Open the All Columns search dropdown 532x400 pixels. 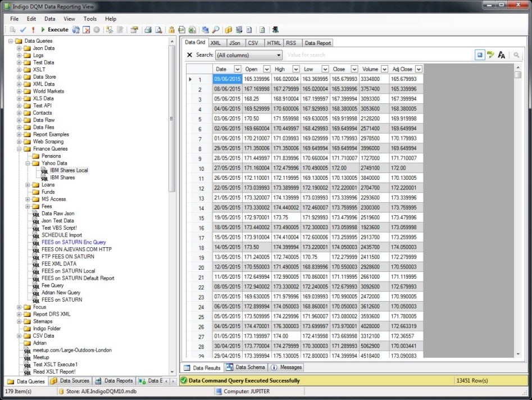(279, 54)
